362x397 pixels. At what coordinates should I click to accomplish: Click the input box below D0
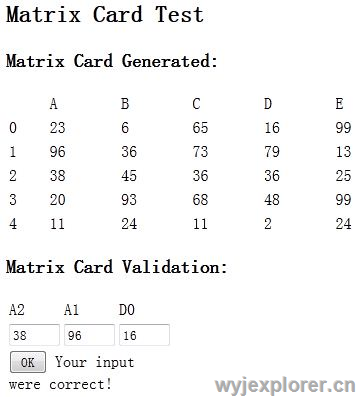144,335
